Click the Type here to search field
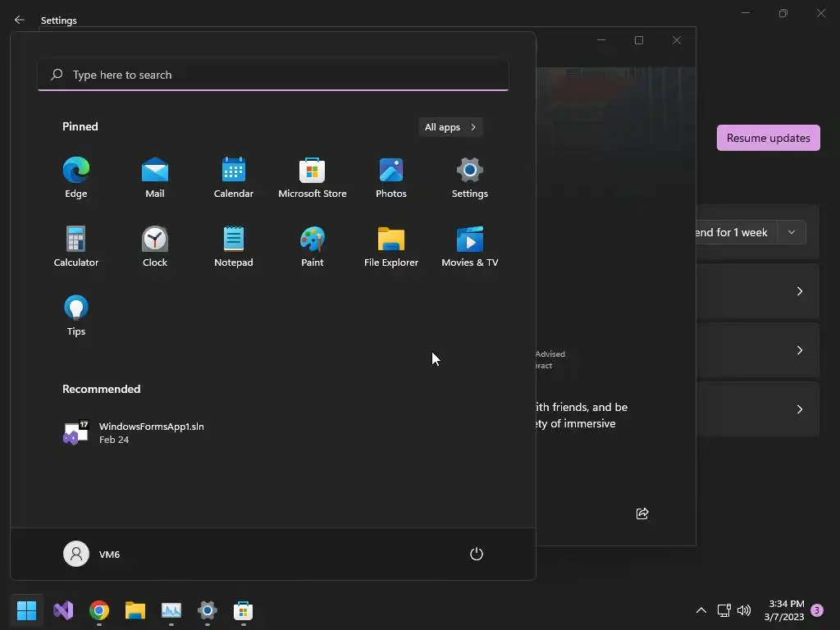Screen dimensions: 840x630 (x=273, y=75)
